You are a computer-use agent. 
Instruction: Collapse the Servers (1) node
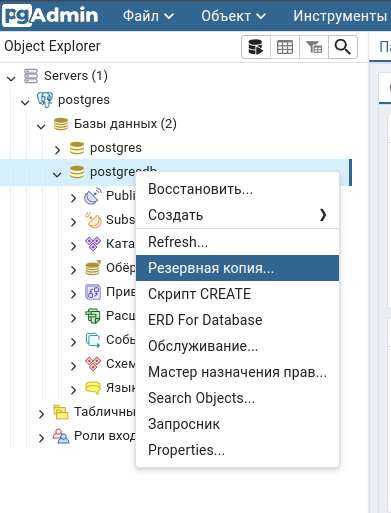click(x=11, y=79)
